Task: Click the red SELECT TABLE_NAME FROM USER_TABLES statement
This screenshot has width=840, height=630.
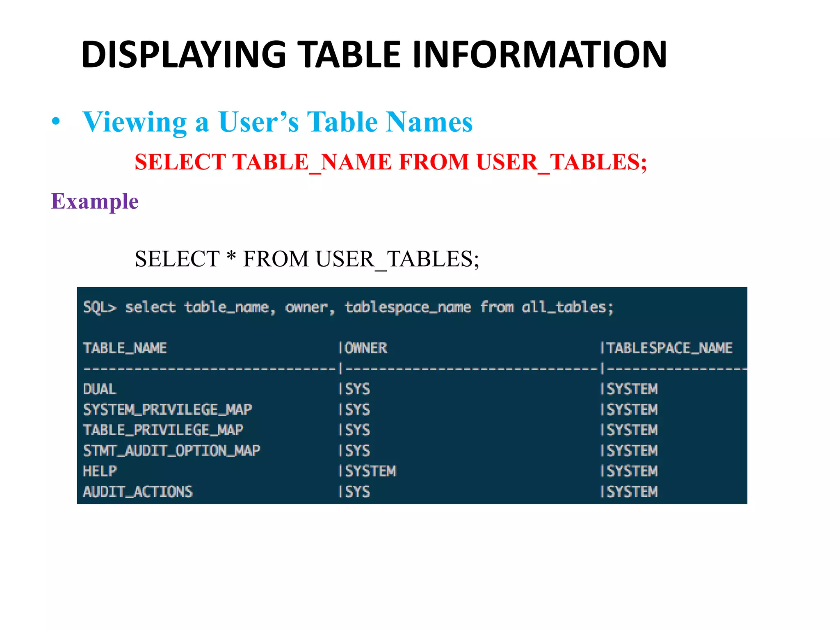Action: click(390, 162)
